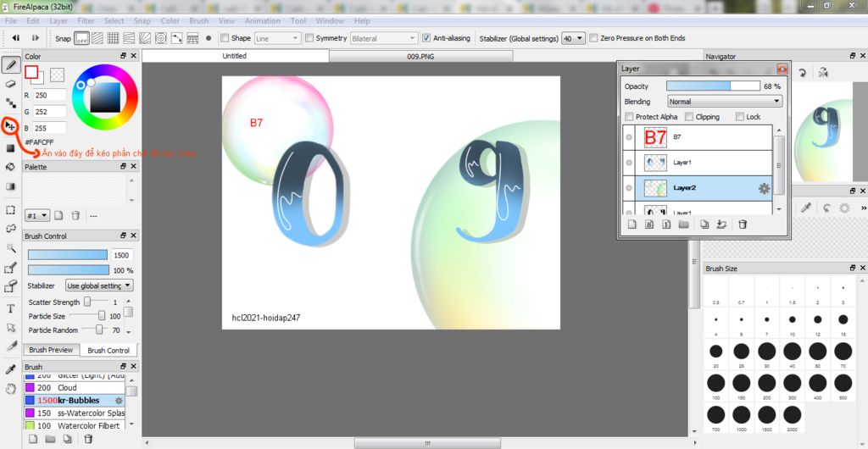The image size is (868, 449).
Task: Open kr-Bubbles brush settings gear
Action: pos(119,401)
